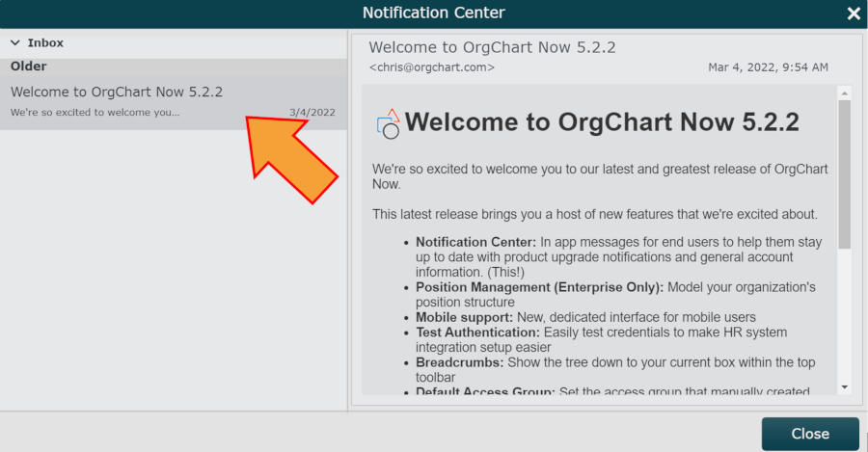The width and height of the screenshot is (868, 452).
Task: Click the OrgChart Now logo icon
Action: [x=389, y=124]
